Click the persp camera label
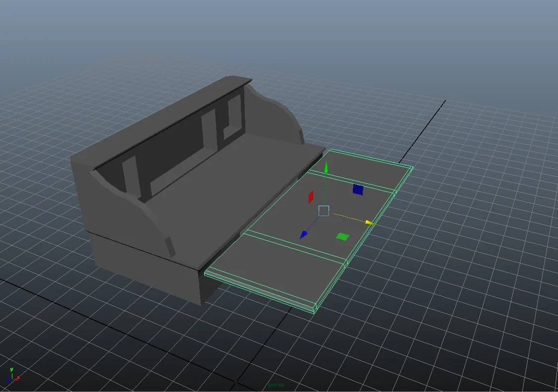This screenshot has width=558, height=392. point(277,385)
